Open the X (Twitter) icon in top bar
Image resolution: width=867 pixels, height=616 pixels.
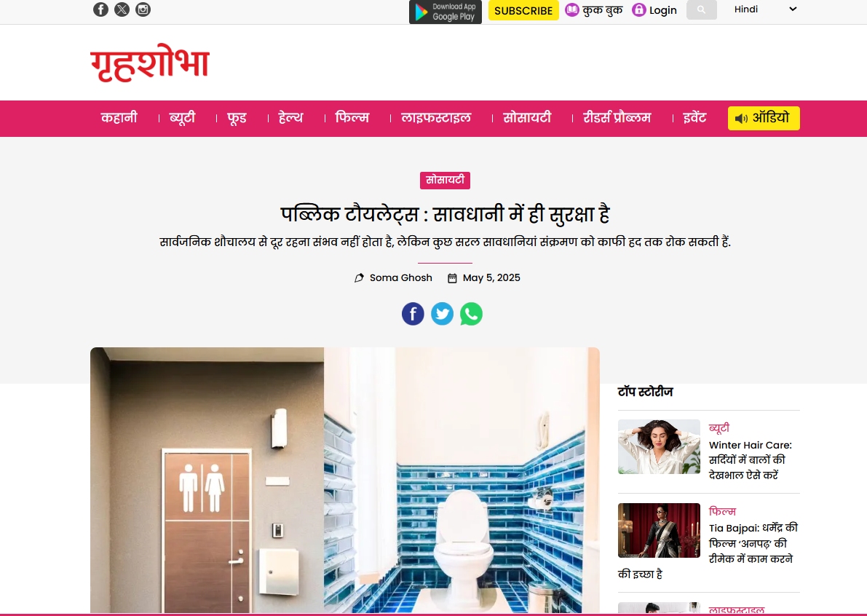point(122,9)
